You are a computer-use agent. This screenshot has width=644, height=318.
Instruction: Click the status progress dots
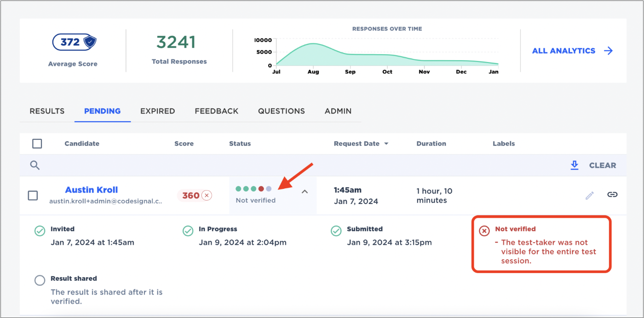[253, 189]
